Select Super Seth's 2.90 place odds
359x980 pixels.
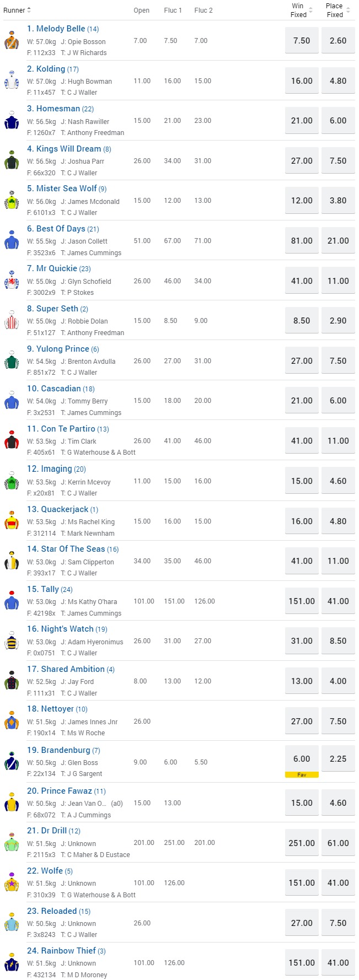[338, 321]
